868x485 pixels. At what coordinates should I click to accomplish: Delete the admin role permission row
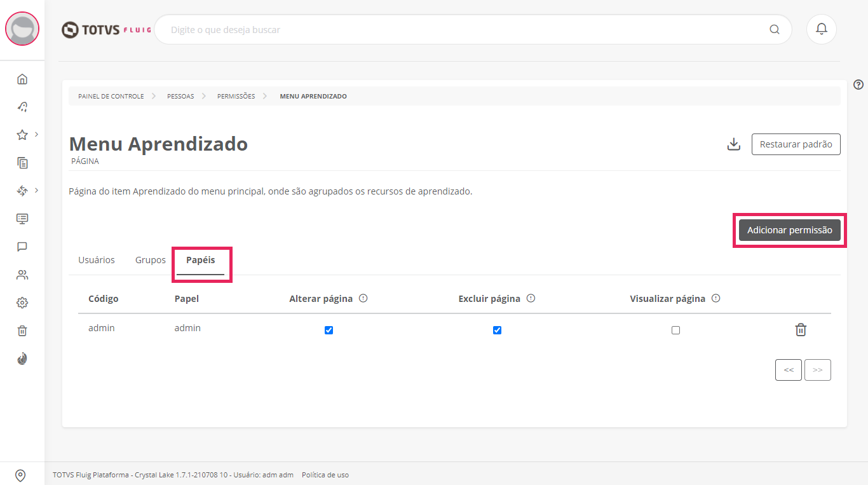(x=801, y=330)
